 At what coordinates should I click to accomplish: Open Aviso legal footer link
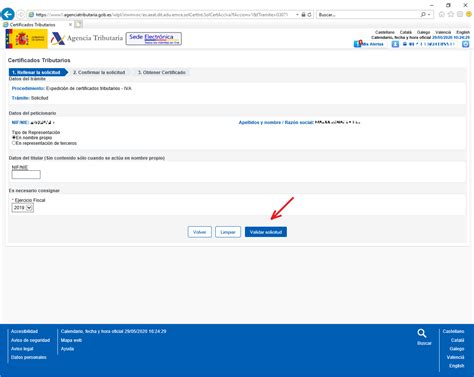click(22, 349)
